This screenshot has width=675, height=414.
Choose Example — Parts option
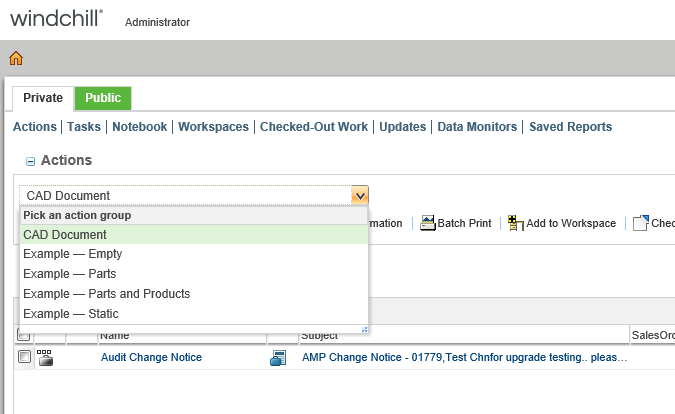coord(194,274)
